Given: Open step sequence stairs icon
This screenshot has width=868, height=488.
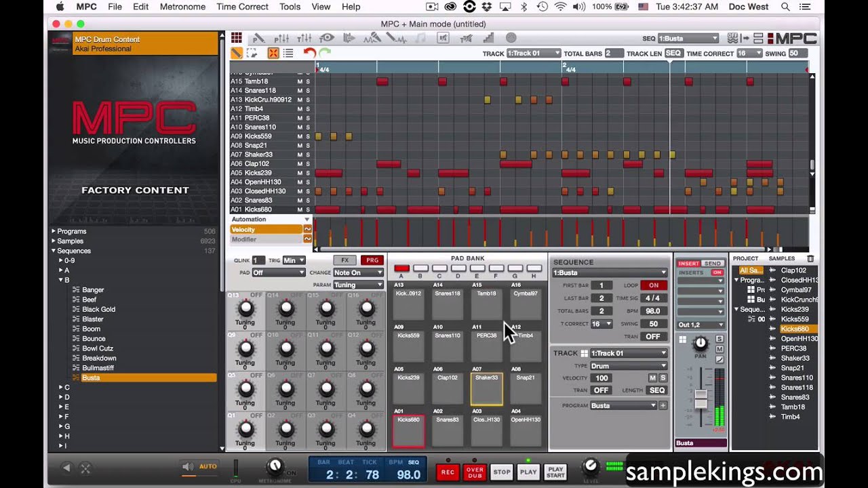Looking at the screenshot, I should (488, 38).
